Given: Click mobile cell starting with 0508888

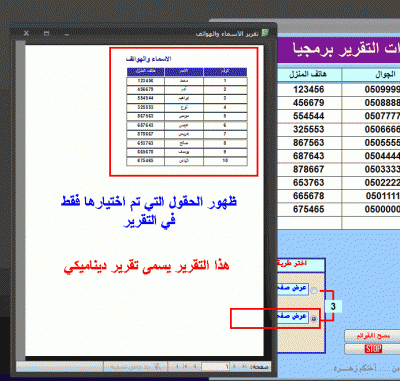Looking at the screenshot, I should [371, 103].
